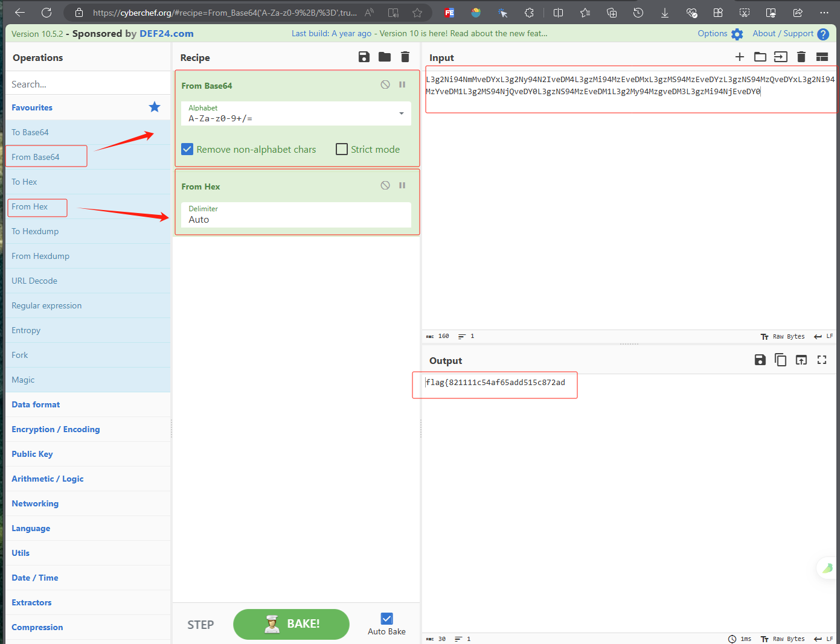Click the STEP button
840x644 pixels.
click(x=200, y=625)
